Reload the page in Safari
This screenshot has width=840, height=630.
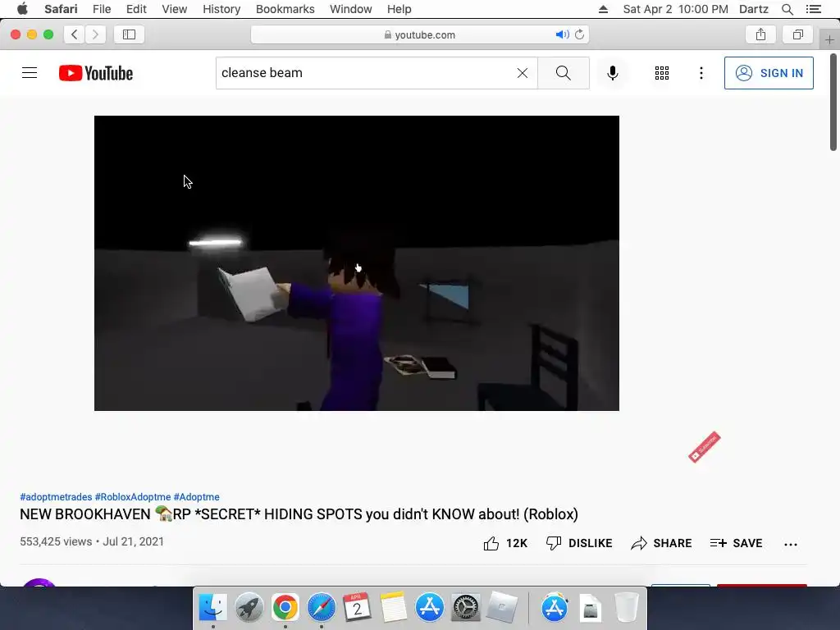[579, 34]
